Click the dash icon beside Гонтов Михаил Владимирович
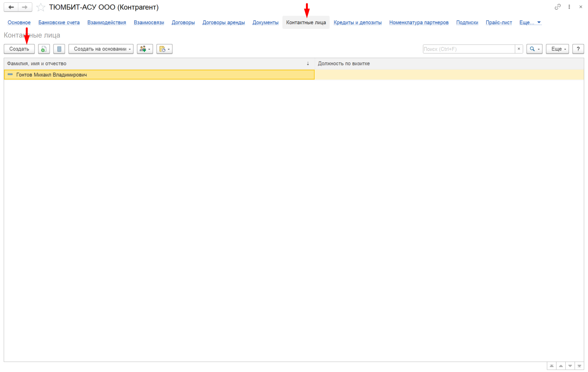Image resolution: width=588 pixels, height=372 pixels. [x=10, y=75]
